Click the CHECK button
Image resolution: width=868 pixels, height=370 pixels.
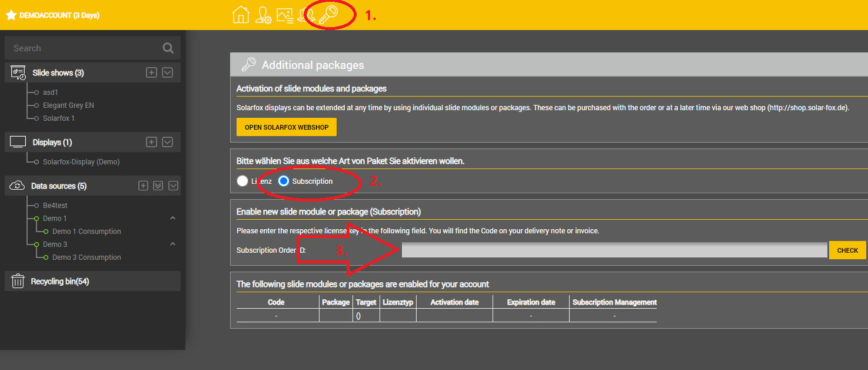847,250
